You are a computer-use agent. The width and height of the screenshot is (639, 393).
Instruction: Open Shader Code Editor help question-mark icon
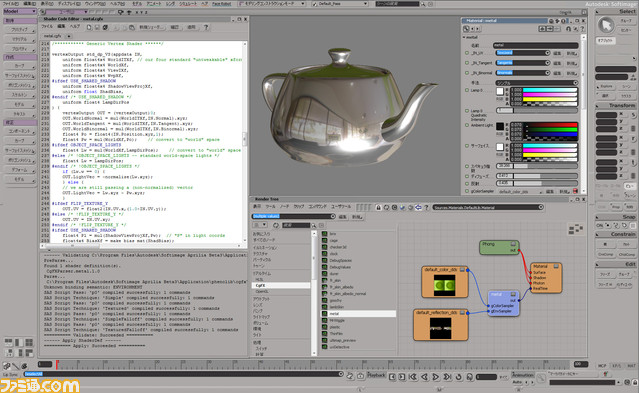coord(206,27)
